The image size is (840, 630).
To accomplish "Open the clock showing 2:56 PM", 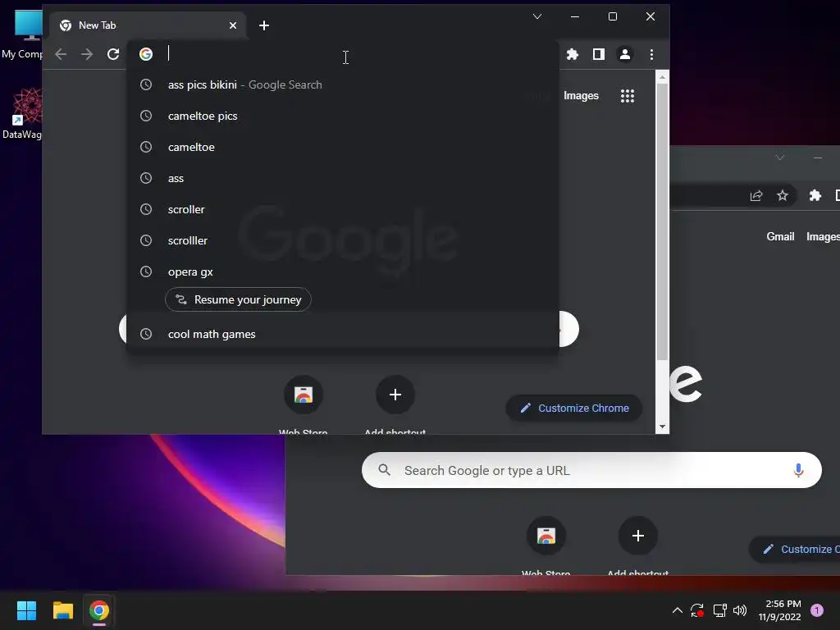I will [779, 610].
